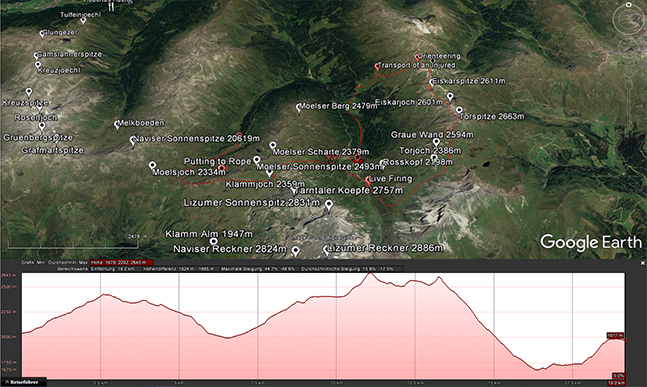Click the north indicator on the compass ring

pyautogui.click(x=628, y=5)
